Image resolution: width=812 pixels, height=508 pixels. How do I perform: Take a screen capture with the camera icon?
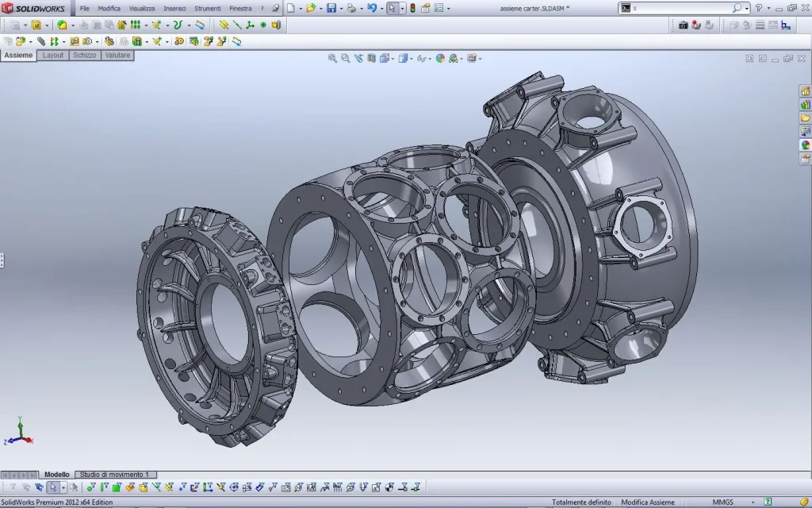pyautogui.click(x=683, y=25)
